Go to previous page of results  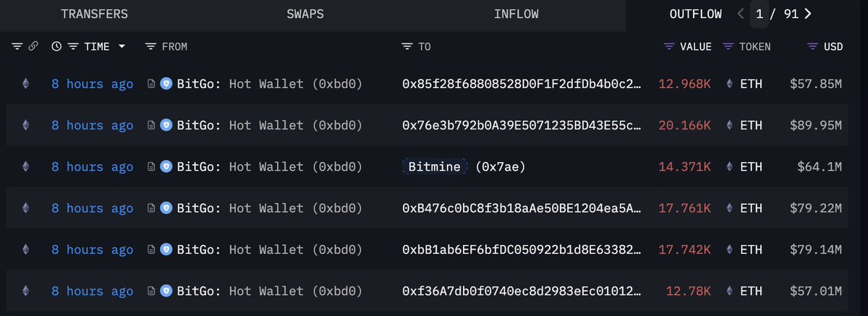point(741,14)
